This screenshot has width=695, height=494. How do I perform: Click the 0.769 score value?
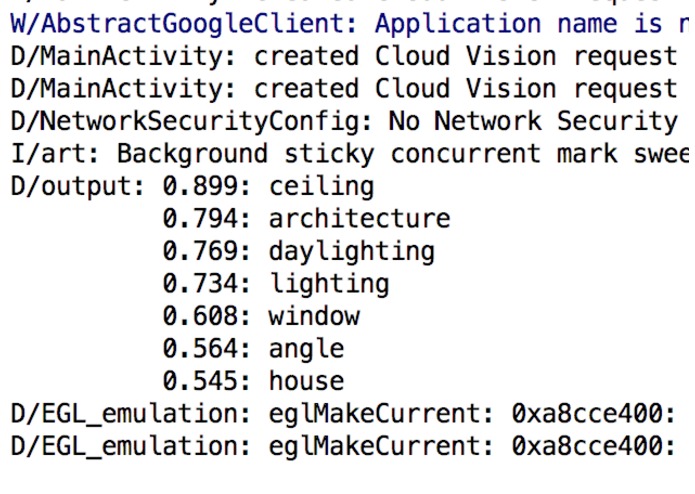[201, 251]
